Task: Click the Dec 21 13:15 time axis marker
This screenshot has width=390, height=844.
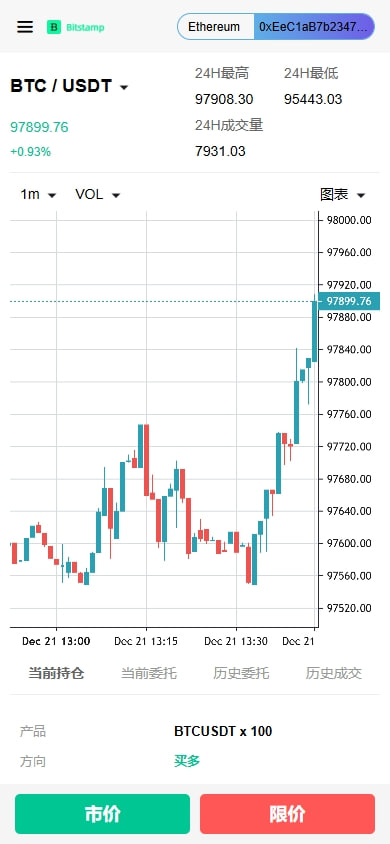Action: tap(146, 641)
